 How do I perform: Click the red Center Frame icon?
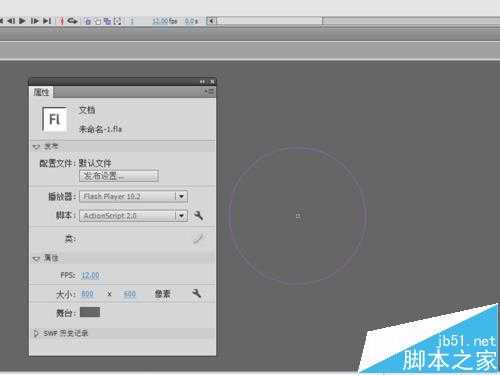coord(61,21)
